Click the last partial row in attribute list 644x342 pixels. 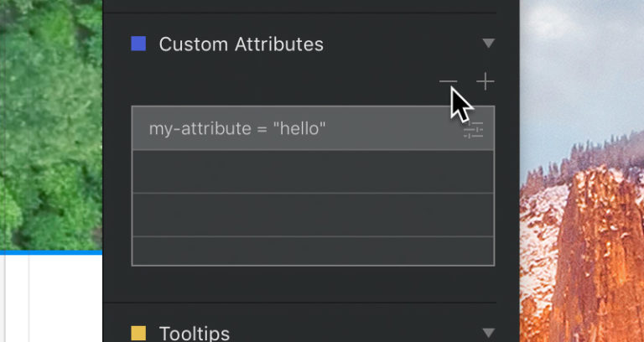pyautogui.click(x=313, y=251)
